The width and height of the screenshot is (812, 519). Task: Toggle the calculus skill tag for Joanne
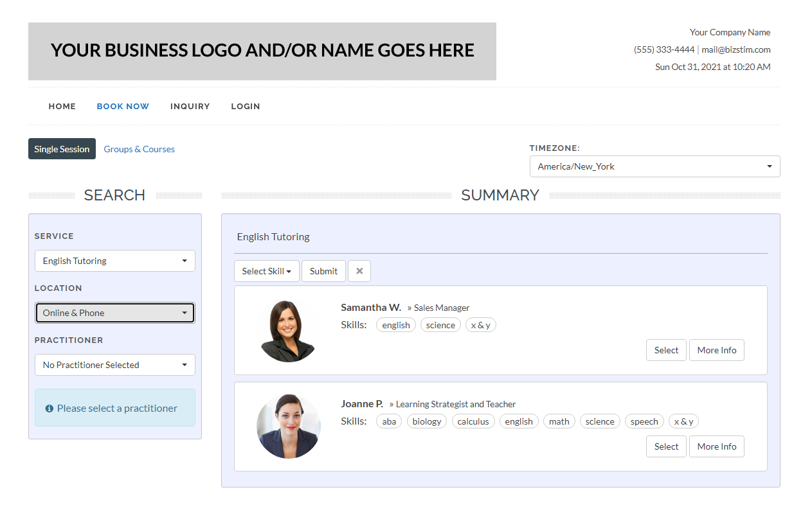tap(473, 421)
